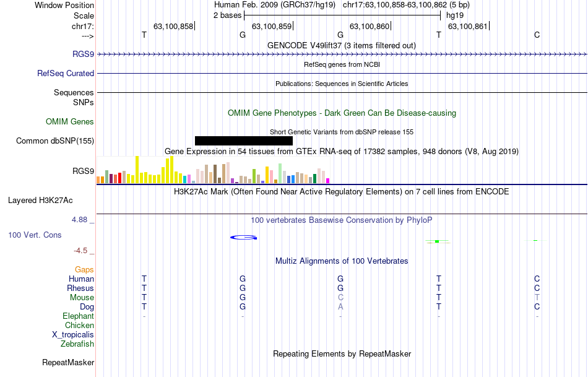
Task: Click the 2 bases scale label
Action: click(x=228, y=15)
